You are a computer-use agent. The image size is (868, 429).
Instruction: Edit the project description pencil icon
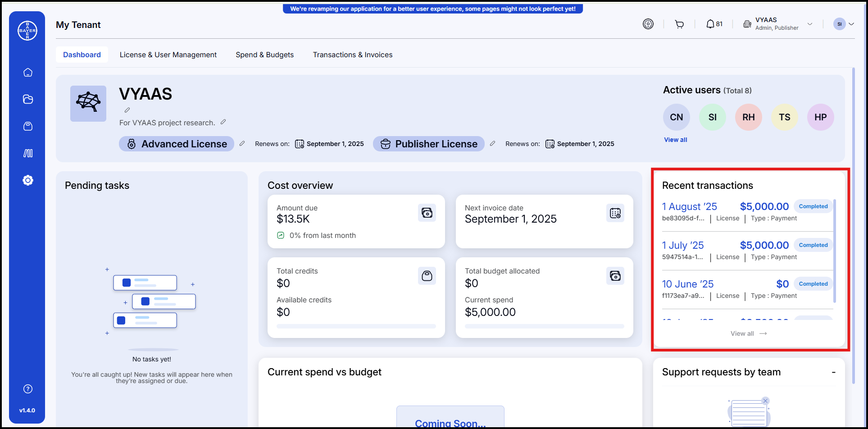[x=223, y=122]
